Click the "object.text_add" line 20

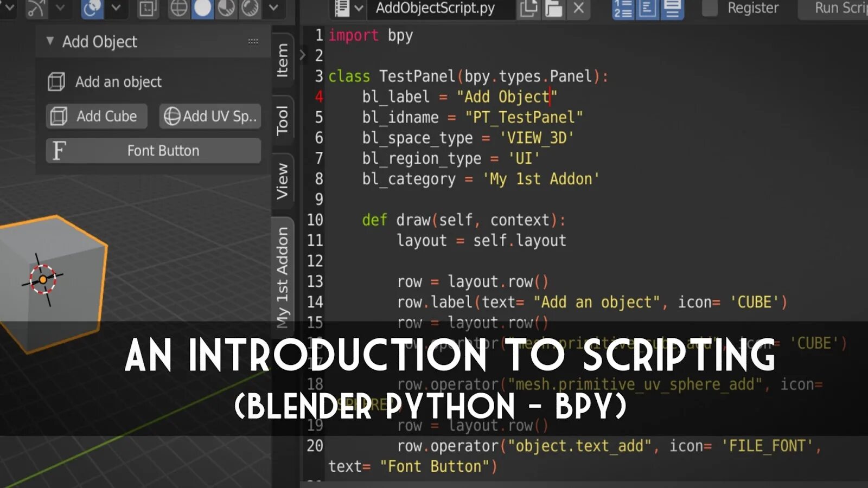[609, 446]
